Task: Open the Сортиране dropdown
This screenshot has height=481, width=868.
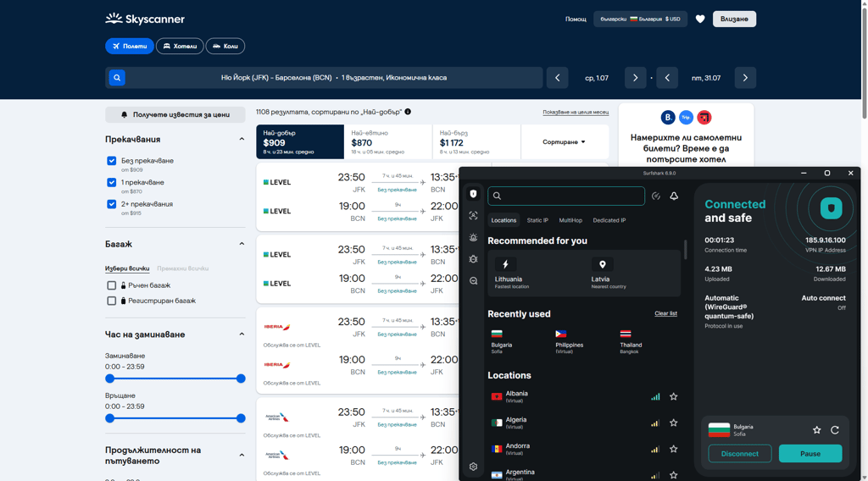Action: pyautogui.click(x=564, y=142)
